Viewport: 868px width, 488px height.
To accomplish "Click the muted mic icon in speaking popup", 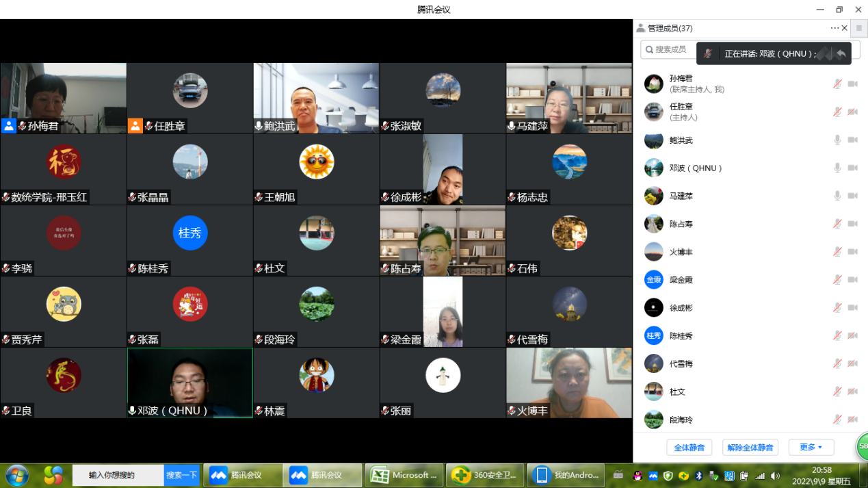I will (x=709, y=53).
